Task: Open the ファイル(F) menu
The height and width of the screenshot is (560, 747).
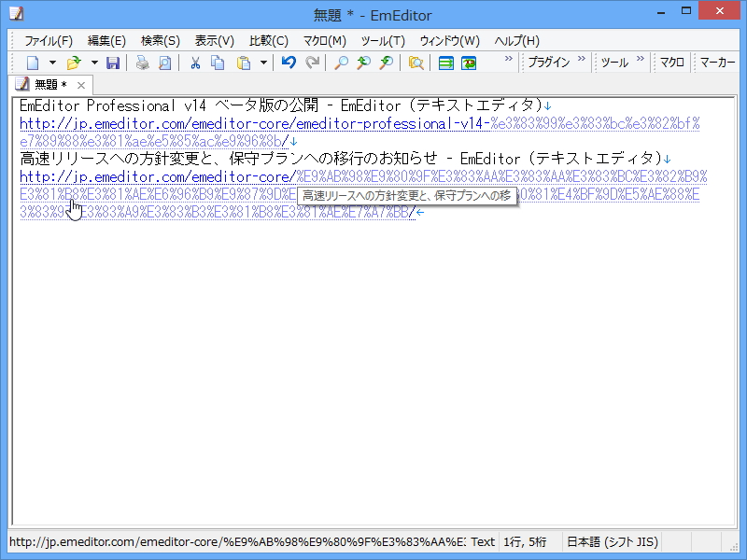Action: 49,41
